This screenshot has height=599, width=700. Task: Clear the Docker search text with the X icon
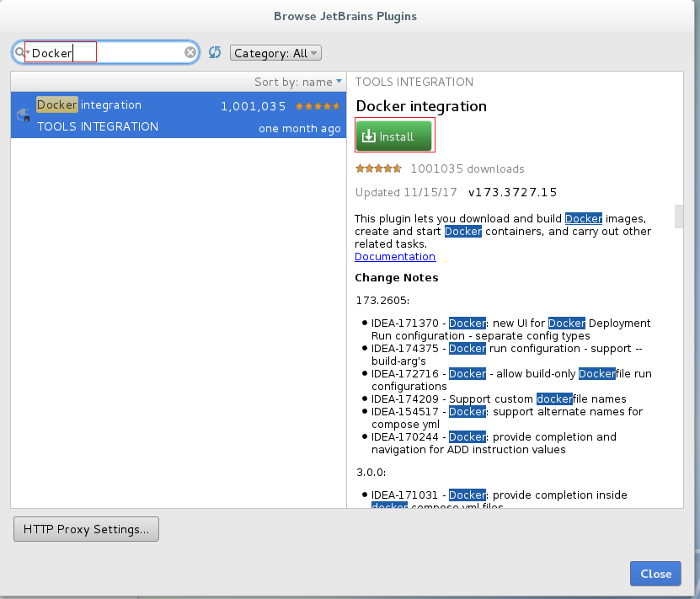click(x=190, y=53)
